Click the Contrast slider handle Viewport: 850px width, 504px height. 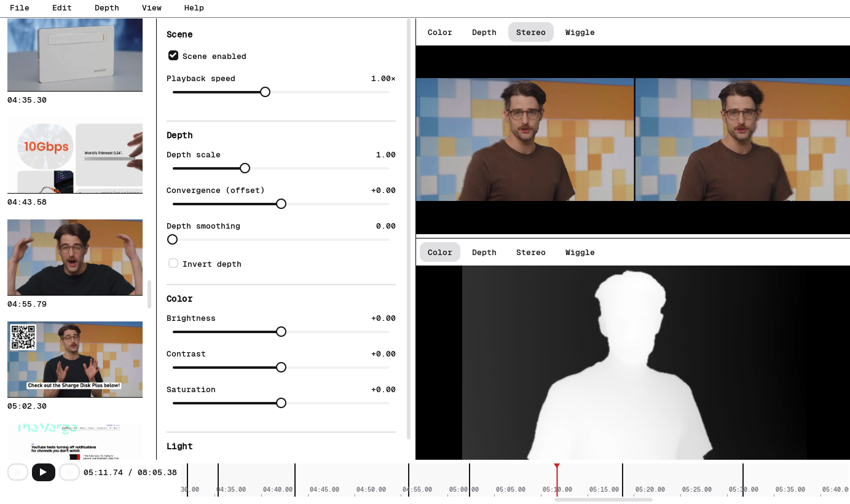click(x=281, y=367)
